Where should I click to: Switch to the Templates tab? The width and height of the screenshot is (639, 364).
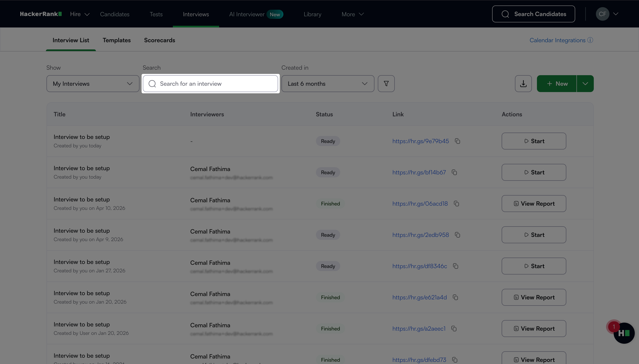point(117,40)
